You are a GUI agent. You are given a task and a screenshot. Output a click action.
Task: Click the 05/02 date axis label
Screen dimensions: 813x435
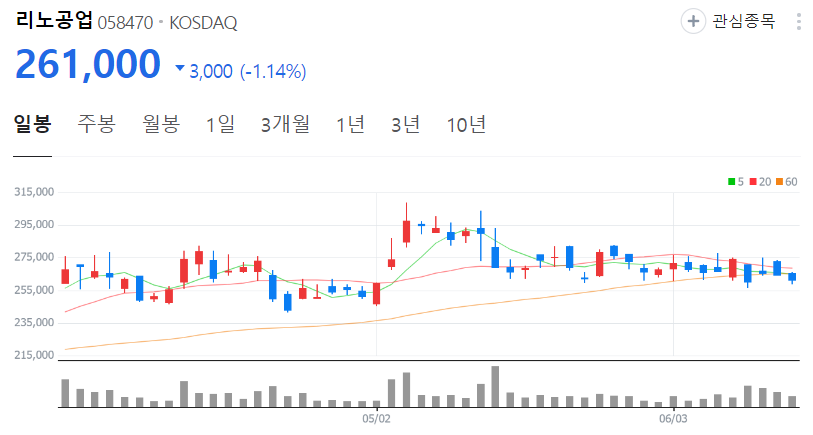[376, 418]
